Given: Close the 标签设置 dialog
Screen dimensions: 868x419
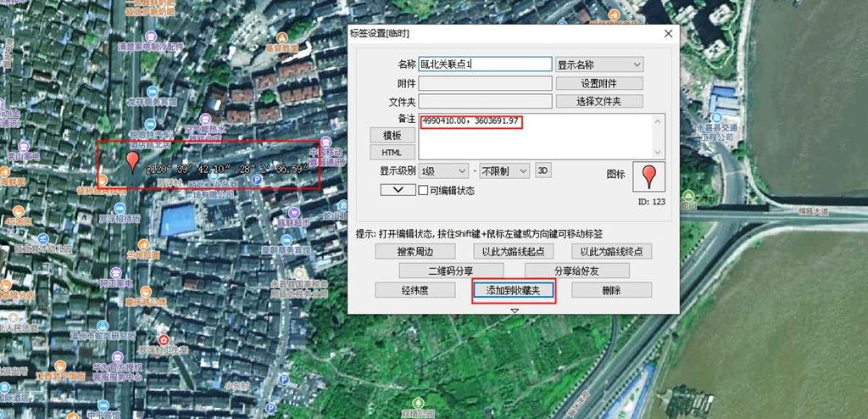Looking at the screenshot, I should pyautogui.click(x=668, y=33).
